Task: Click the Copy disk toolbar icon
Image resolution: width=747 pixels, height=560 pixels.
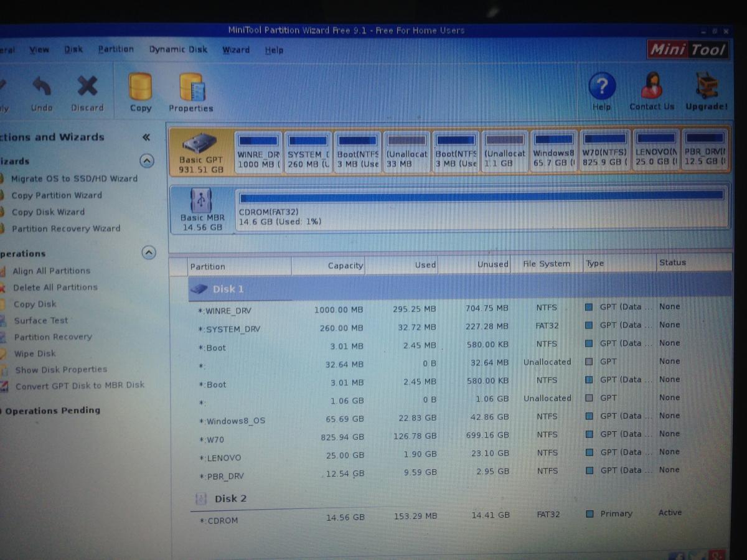Action: [140, 87]
